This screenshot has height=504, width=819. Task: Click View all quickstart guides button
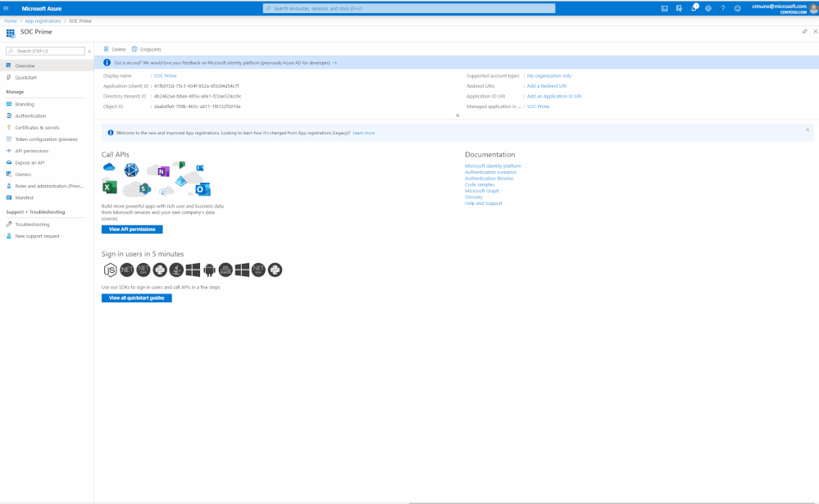[136, 297]
